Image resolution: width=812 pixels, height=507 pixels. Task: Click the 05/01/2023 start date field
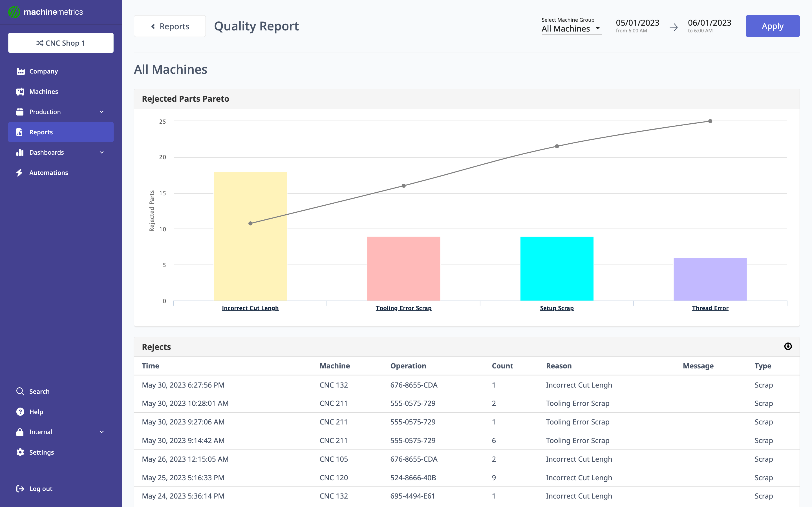637,23
